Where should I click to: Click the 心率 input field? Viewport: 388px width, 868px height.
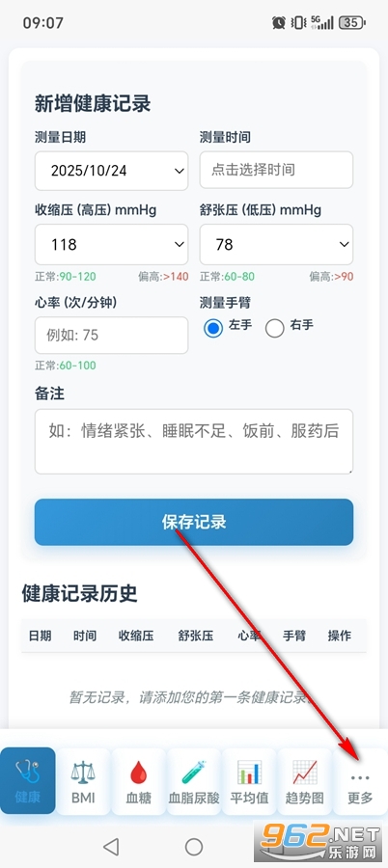(111, 335)
